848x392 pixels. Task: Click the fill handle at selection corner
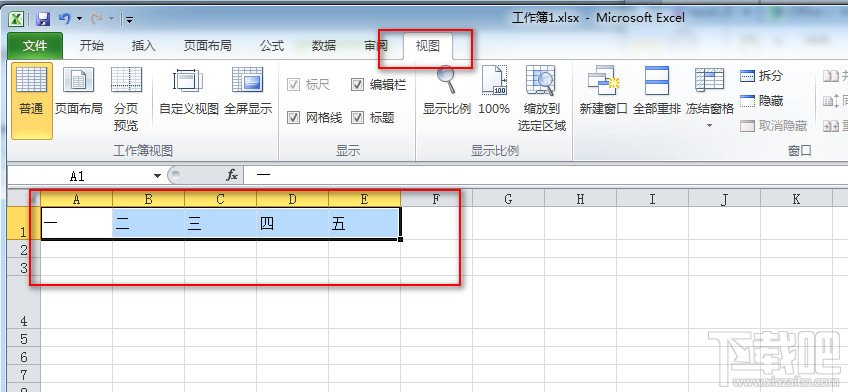(x=401, y=240)
